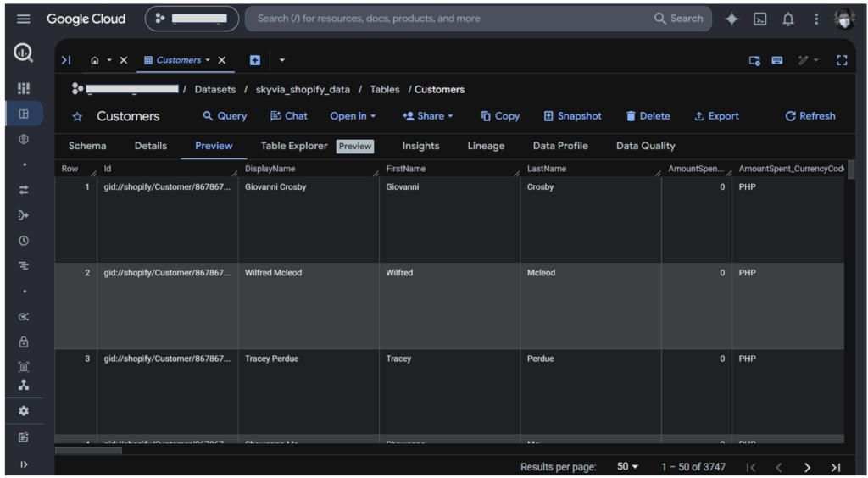Click the Chat button
The height and width of the screenshot is (478, 868).
[x=289, y=116]
